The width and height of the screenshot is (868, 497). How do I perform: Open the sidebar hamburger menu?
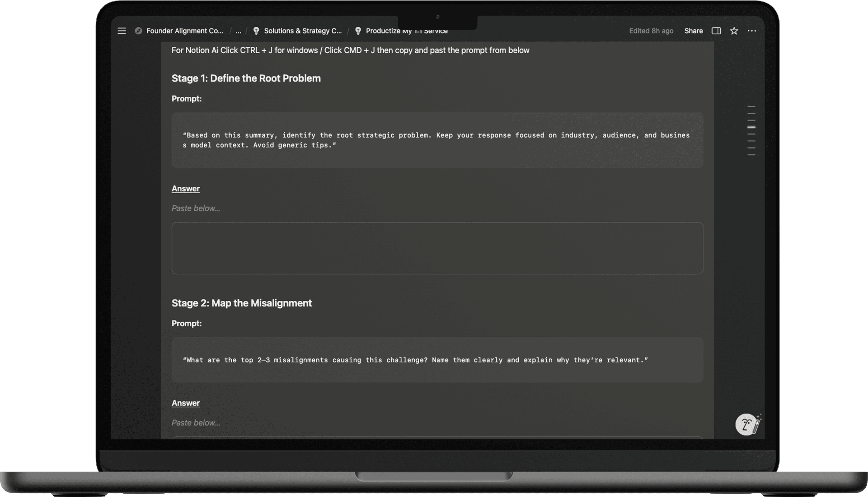pos(122,31)
